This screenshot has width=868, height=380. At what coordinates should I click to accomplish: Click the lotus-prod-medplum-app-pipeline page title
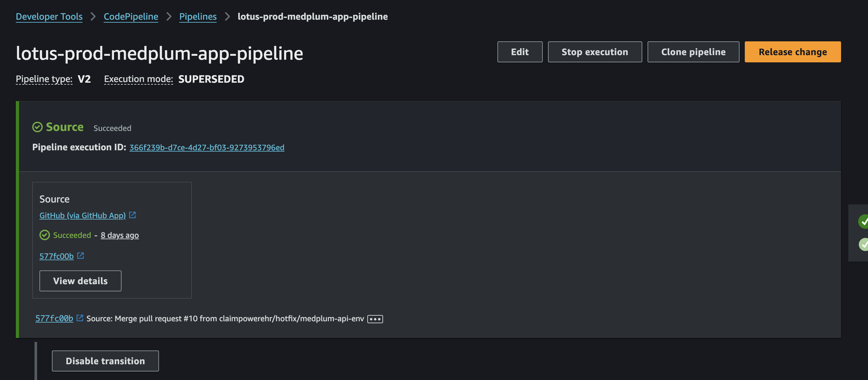tap(159, 53)
